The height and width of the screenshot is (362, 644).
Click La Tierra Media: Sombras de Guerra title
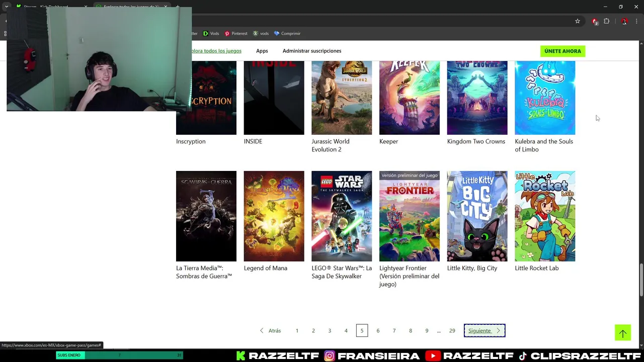pos(204,272)
